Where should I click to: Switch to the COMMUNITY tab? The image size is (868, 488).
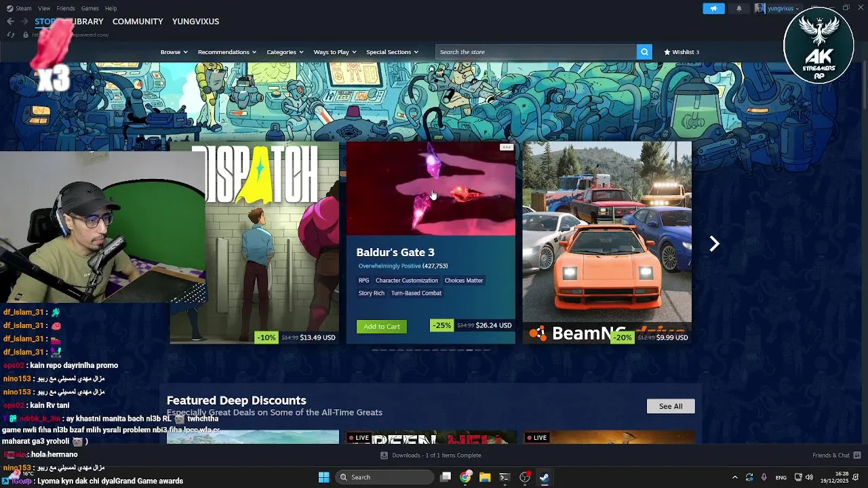coord(138,22)
